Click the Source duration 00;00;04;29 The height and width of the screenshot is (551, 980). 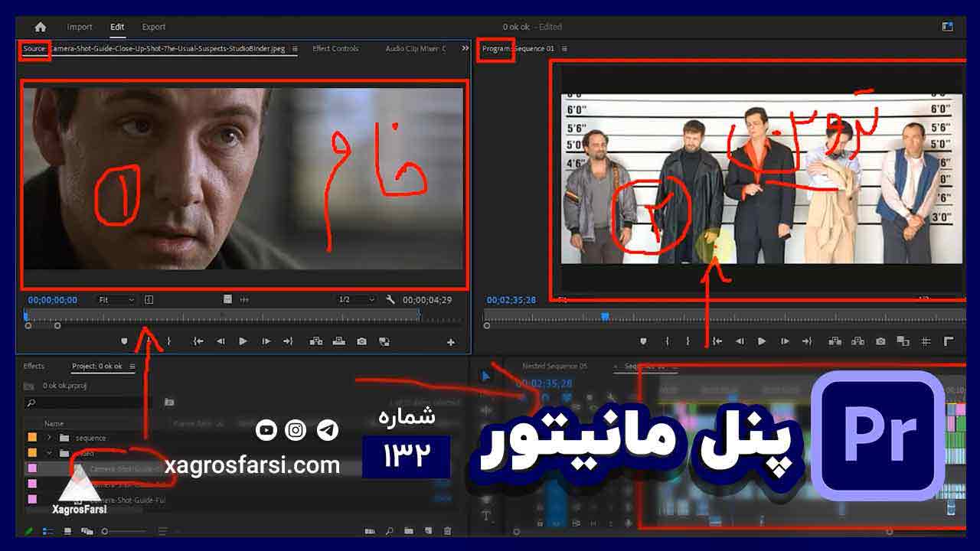426,300
